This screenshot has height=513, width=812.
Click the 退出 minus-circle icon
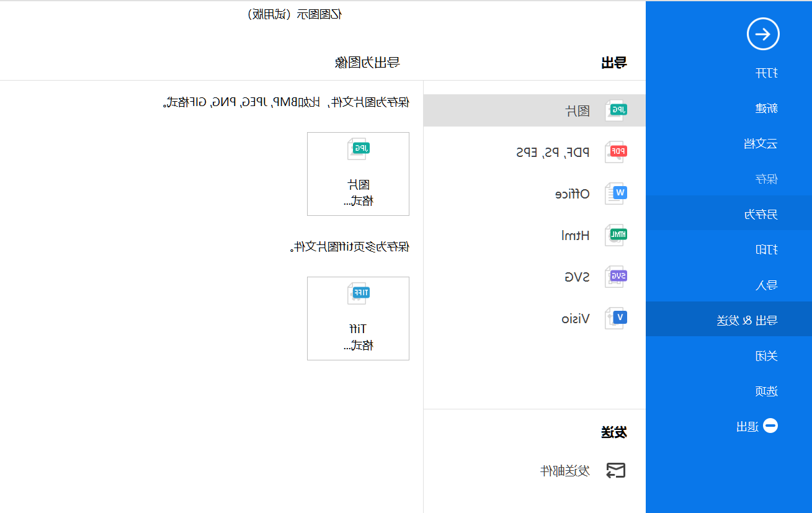click(770, 426)
